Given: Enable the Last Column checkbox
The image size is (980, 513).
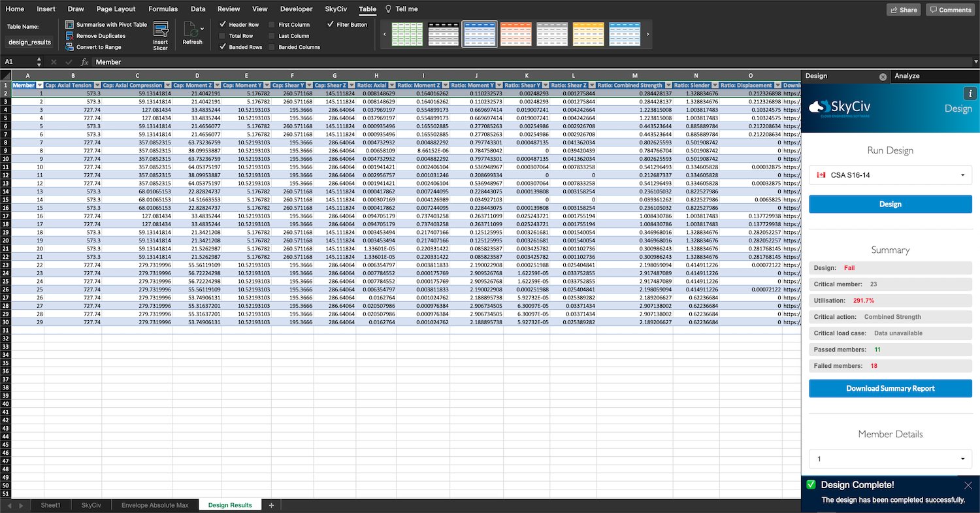Looking at the screenshot, I should (272, 36).
